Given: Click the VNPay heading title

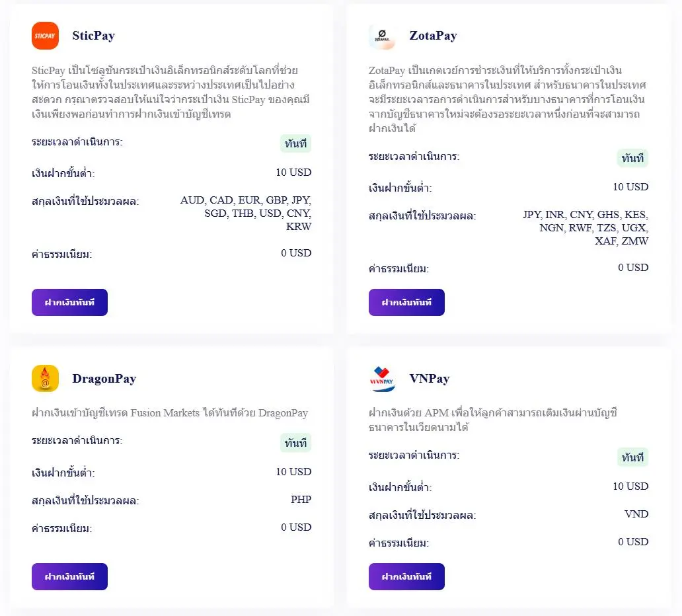Looking at the screenshot, I should (x=430, y=379).
